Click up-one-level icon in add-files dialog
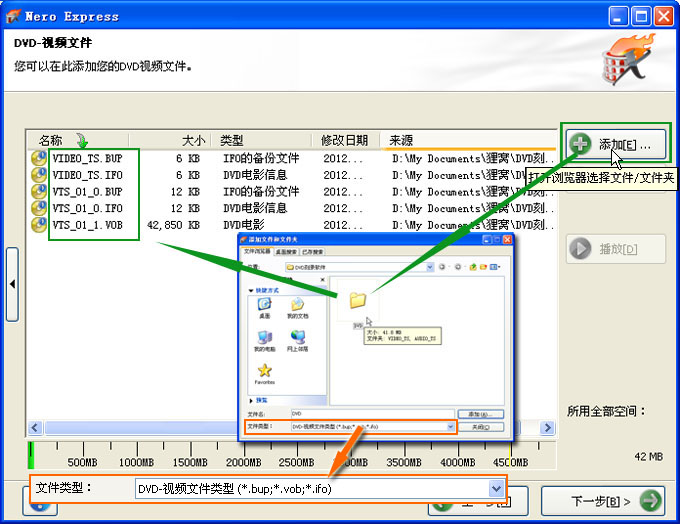Viewport: 680px width, 524px height. 473,267
